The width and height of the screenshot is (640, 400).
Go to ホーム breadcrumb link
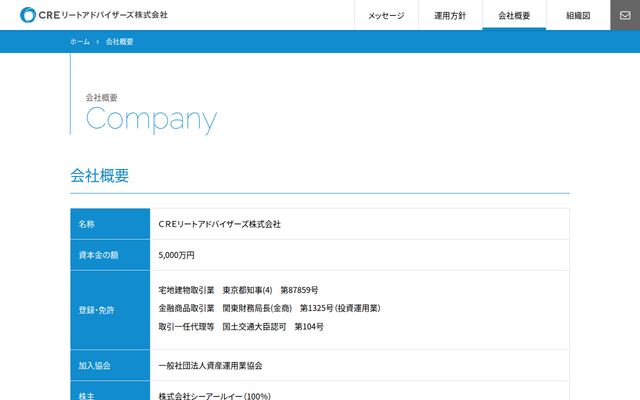point(80,42)
